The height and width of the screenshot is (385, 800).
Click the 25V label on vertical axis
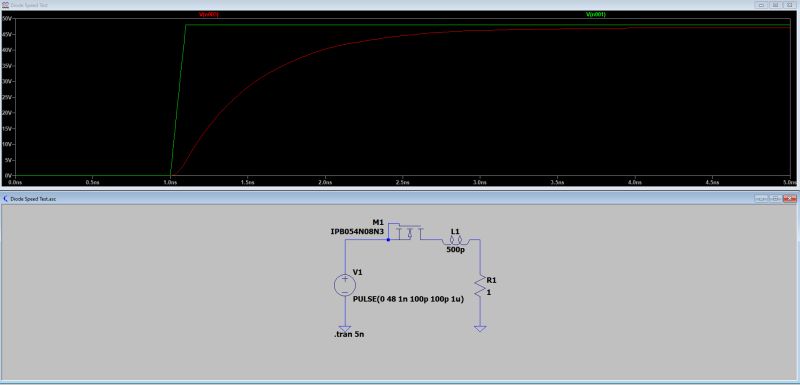[x=7, y=97]
